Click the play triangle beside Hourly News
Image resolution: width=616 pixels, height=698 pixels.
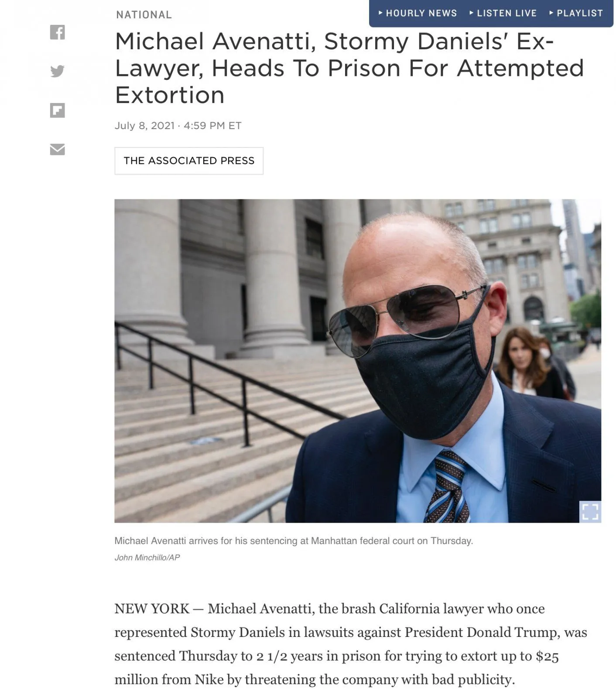[x=380, y=13]
